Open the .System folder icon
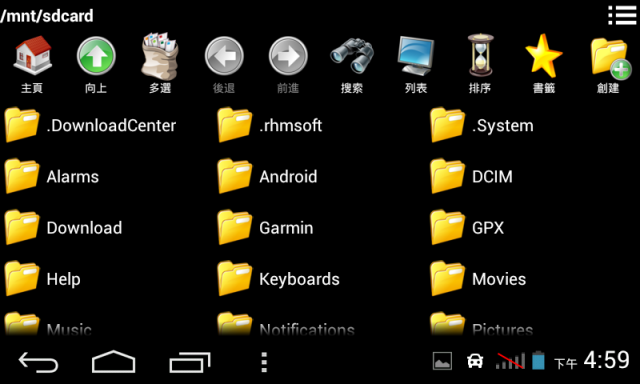This screenshot has height=384, width=640. (448, 125)
